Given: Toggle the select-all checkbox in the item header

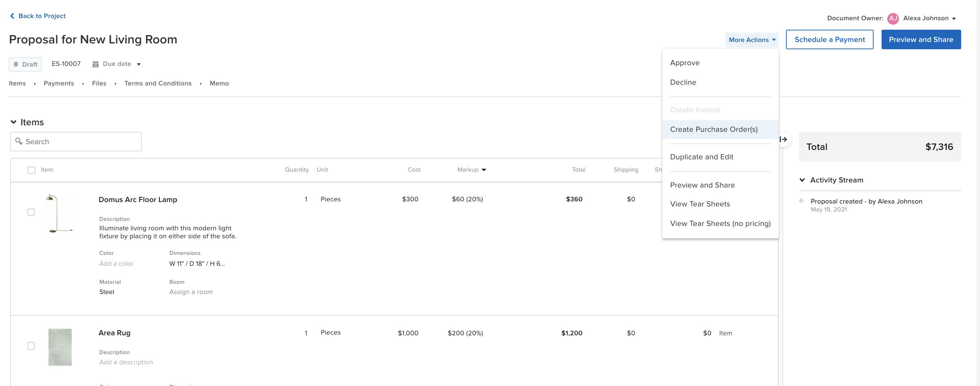Looking at the screenshot, I should tap(31, 170).
